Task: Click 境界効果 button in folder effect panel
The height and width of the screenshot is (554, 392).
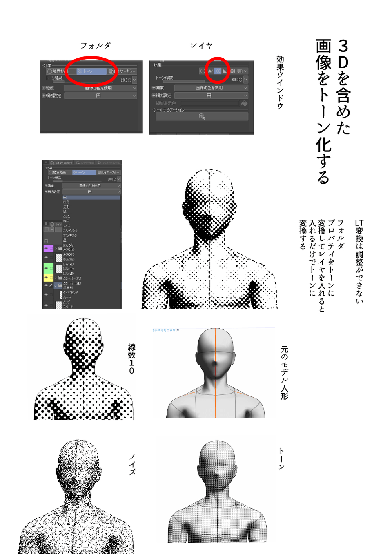Action: click(x=60, y=71)
